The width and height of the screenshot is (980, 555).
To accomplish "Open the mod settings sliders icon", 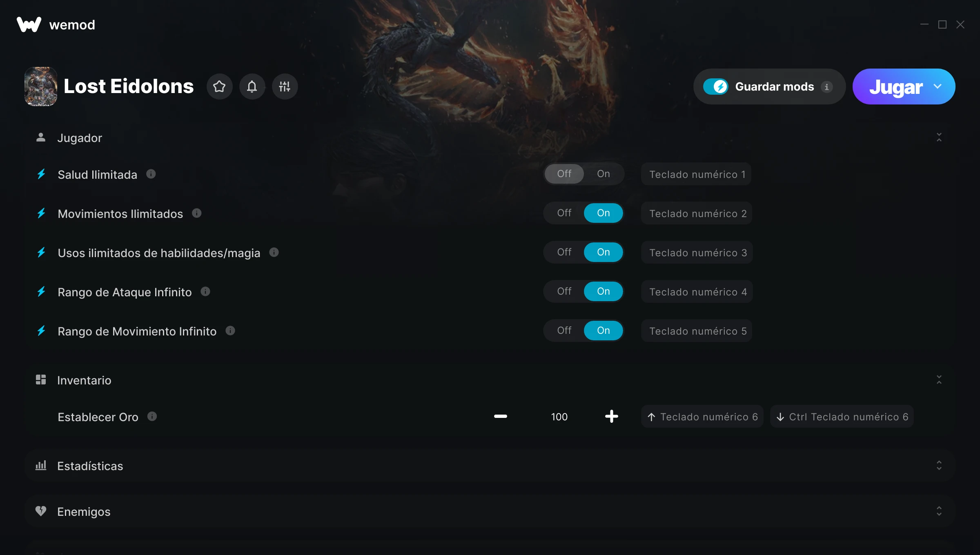I will 285,87.
